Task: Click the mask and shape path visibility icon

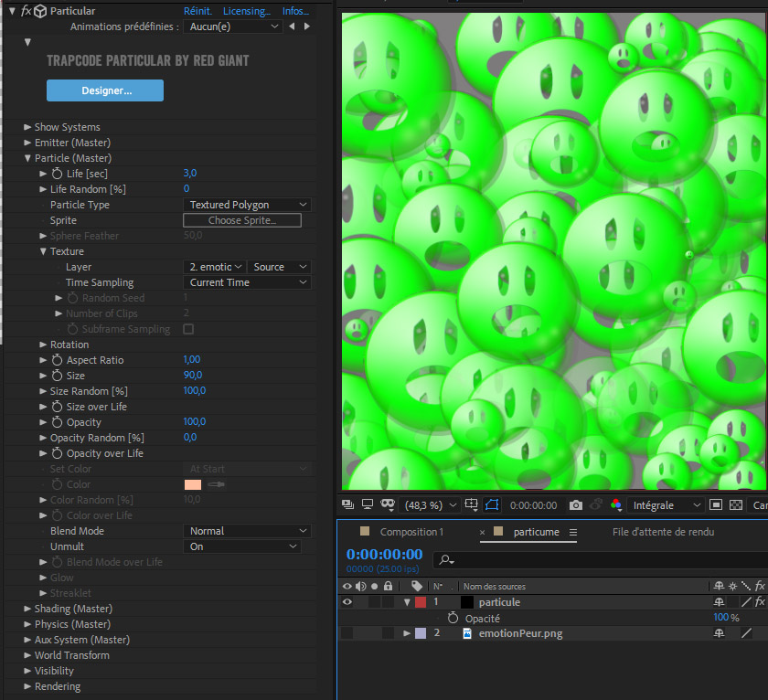Action: tap(492, 505)
